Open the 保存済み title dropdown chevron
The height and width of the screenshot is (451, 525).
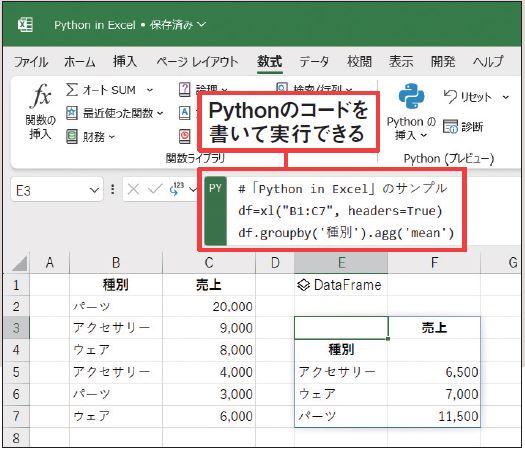[x=201, y=24]
